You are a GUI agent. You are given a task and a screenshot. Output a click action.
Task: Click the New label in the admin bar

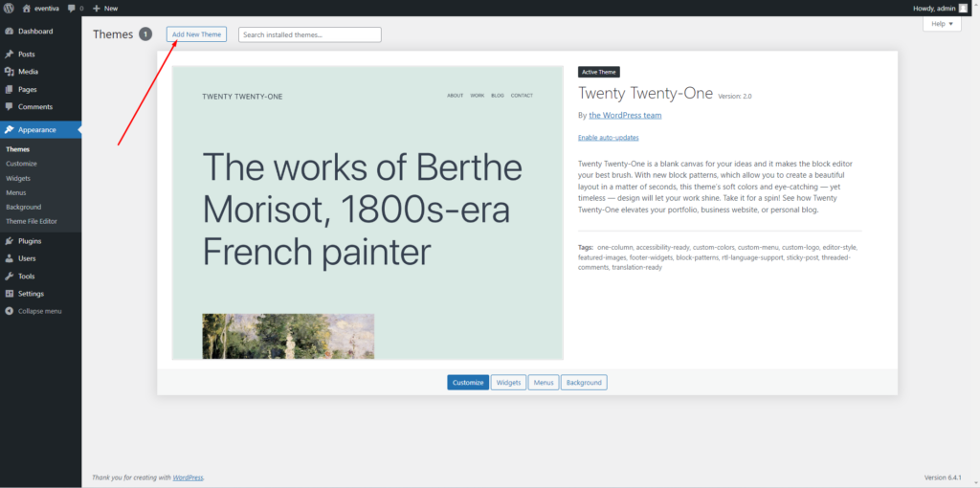click(111, 8)
